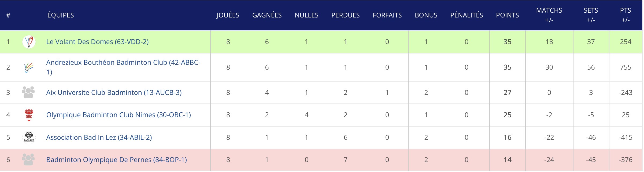The height and width of the screenshot is (172, 644).
Task: Click the MATCHS +/- column header
Action: tap(549, 15)
